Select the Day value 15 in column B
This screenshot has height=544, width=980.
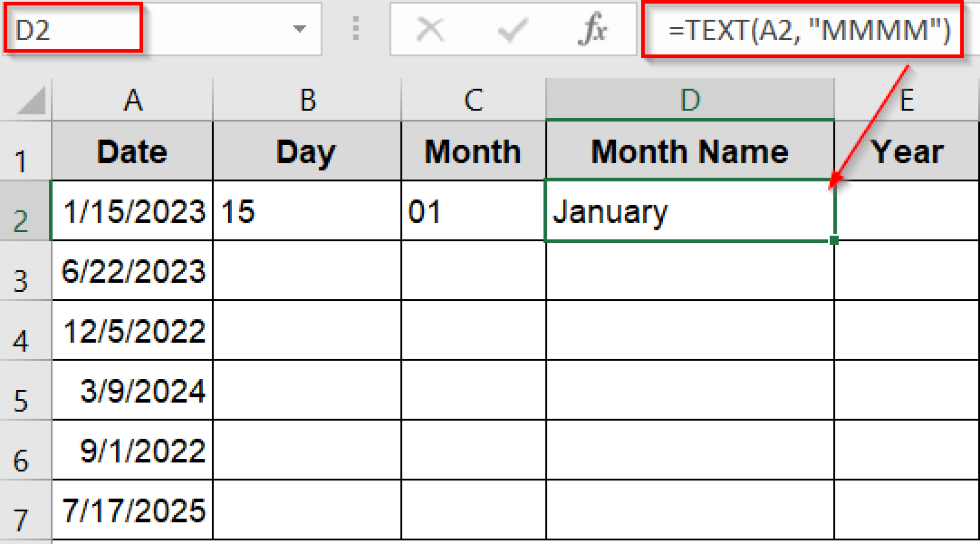306,211
